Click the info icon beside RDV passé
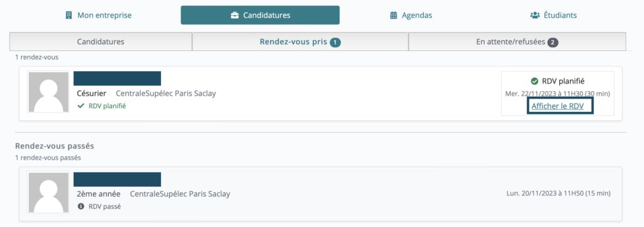Screen dimensions: 644x227 coord(81,206)
